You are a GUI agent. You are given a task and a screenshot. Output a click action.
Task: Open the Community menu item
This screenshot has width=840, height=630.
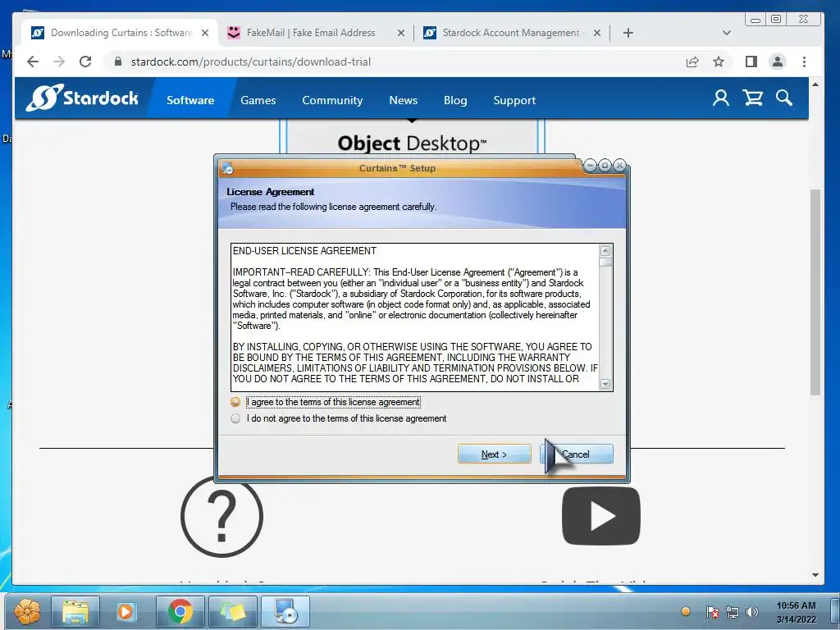(332, 100)
